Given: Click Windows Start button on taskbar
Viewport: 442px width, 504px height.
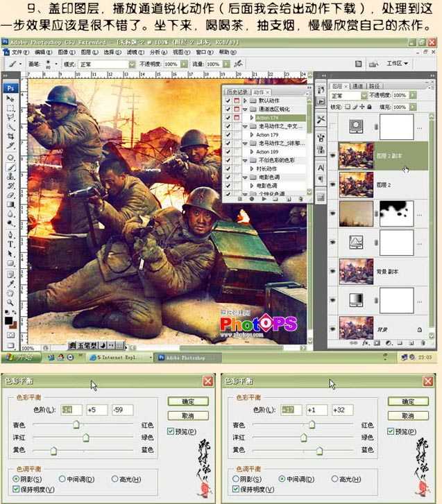Looking at the screenshot, I should tap(21, 358).
